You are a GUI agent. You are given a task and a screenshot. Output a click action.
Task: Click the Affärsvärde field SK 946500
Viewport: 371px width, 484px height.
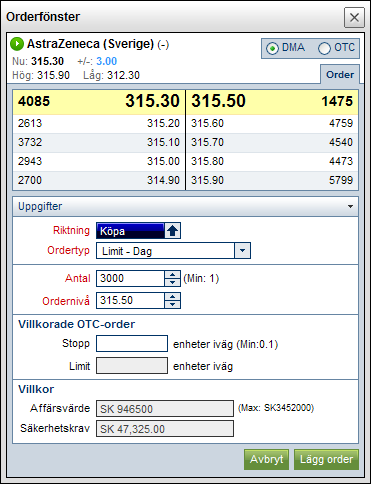165,409
